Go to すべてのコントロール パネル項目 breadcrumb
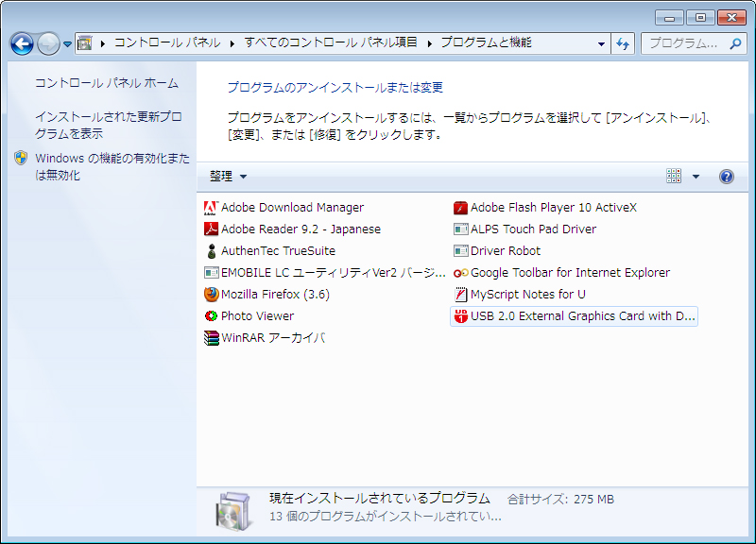This screenshot has height=544, width=756. pyautogui.click(x=331, y=42)
